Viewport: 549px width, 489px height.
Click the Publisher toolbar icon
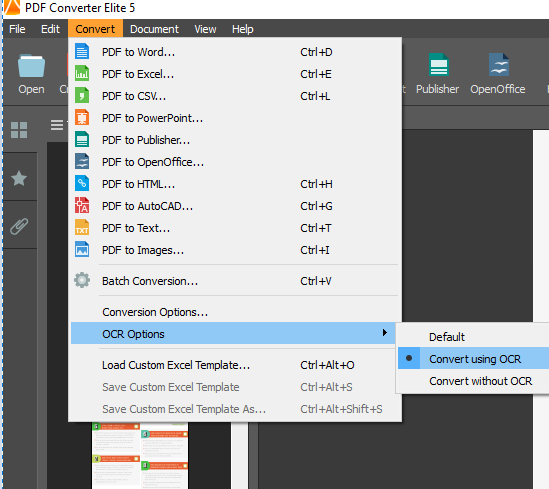(x=438, y=65)
